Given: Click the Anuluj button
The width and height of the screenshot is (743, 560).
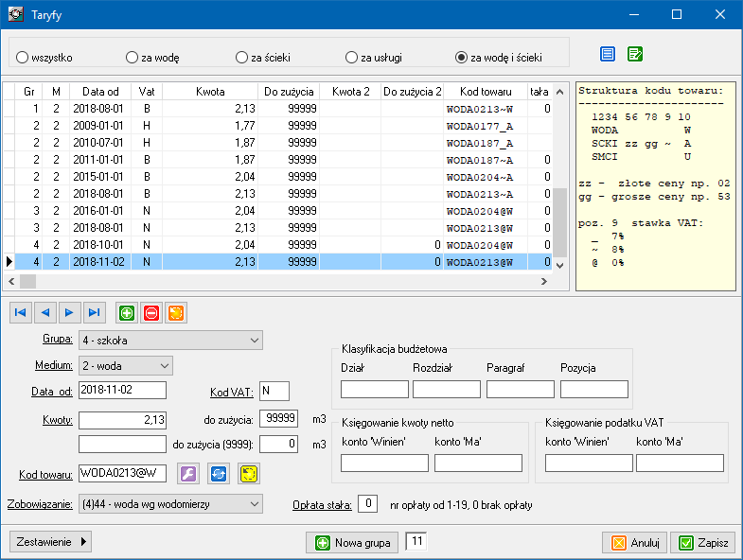Looking at the screenshot, I should 634,543.
